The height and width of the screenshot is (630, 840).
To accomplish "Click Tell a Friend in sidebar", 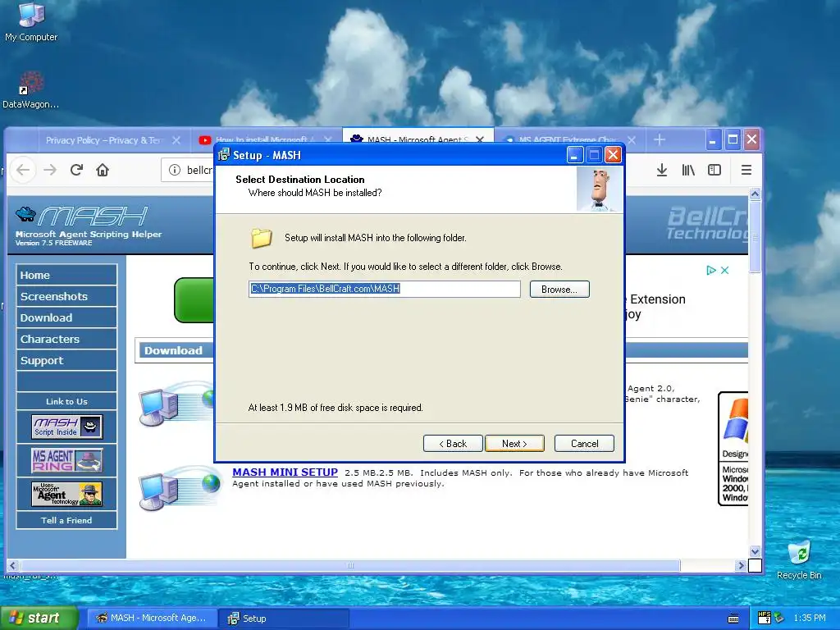I will (x=66, y=520).
